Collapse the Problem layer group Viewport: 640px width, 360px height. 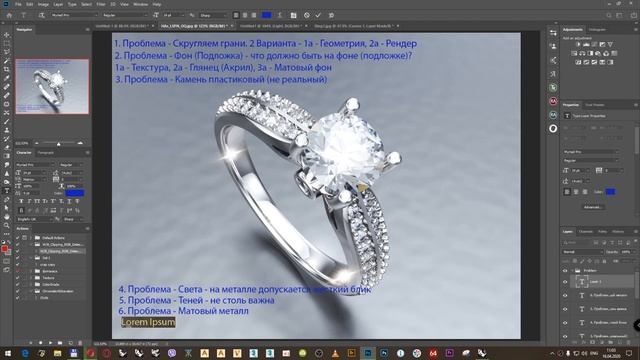pos(572,271)
